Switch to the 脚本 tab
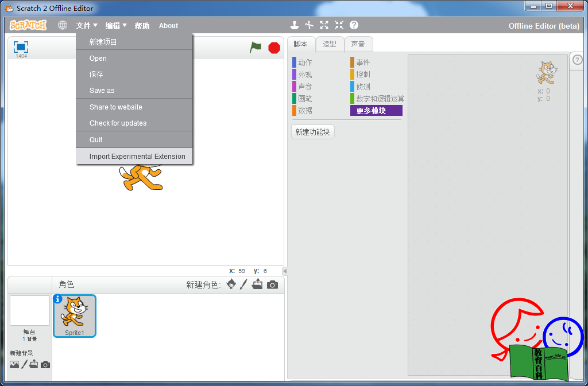 click(x=301, y=44)
